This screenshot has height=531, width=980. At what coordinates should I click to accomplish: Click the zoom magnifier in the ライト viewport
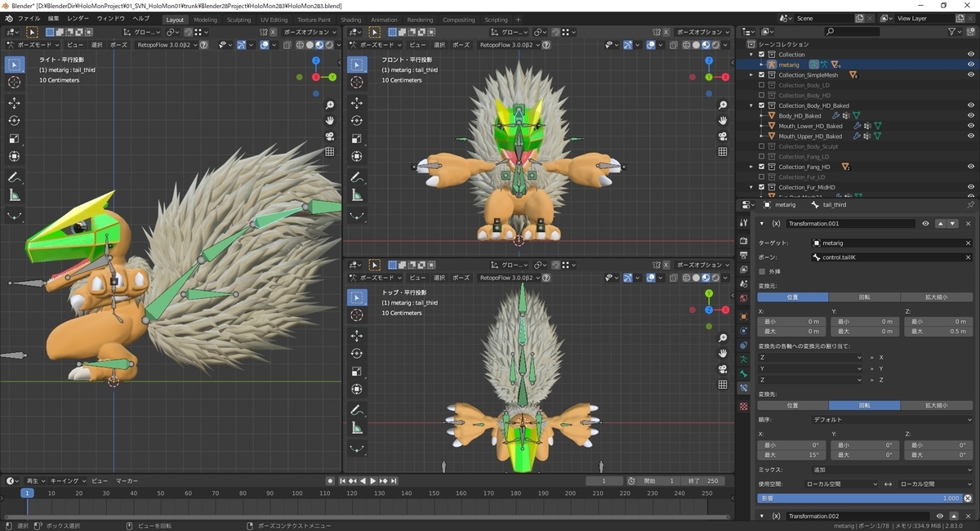pyautogui.click(x=330, y=105)
